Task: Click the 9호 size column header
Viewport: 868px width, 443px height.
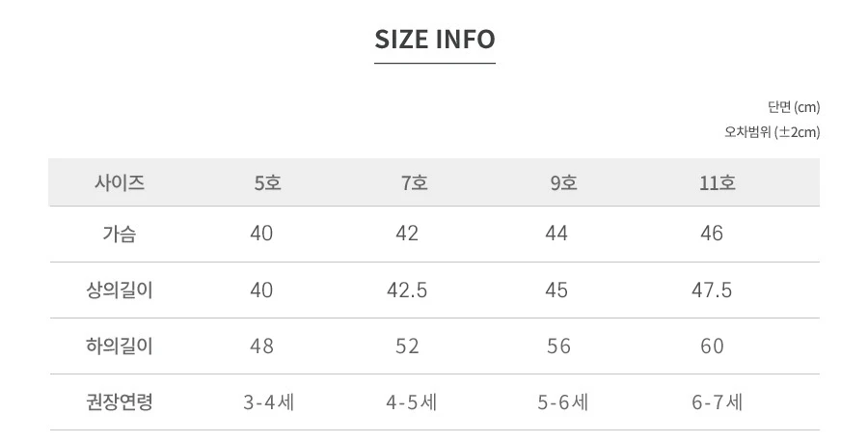Action: click(563, 182)
